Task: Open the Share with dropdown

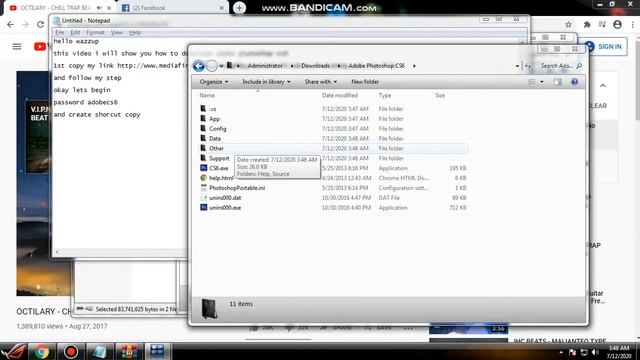Action: 320,82
